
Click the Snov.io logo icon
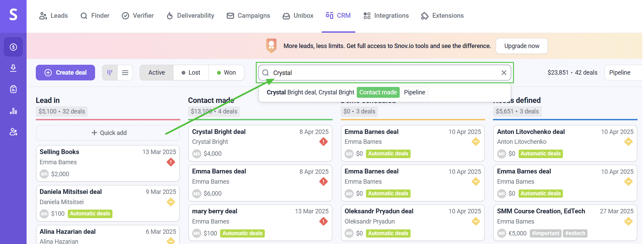pyautogui.click(x=13, y=15)
